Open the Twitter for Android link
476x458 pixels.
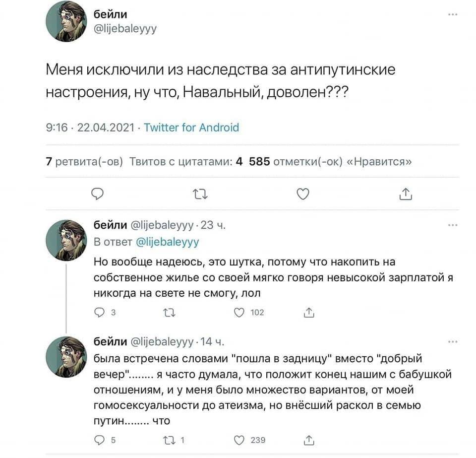pyautogui.click(x=191, y=128)
